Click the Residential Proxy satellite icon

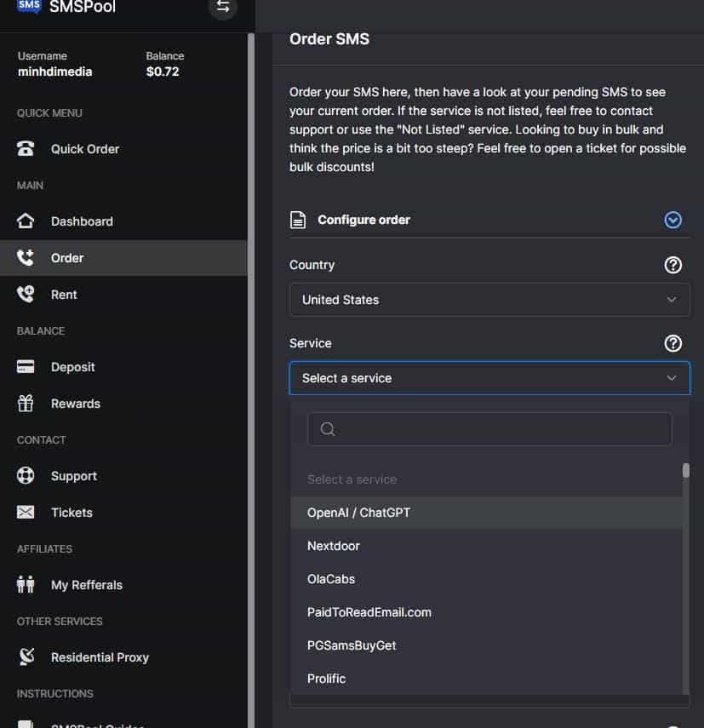(x=26, y=656)
